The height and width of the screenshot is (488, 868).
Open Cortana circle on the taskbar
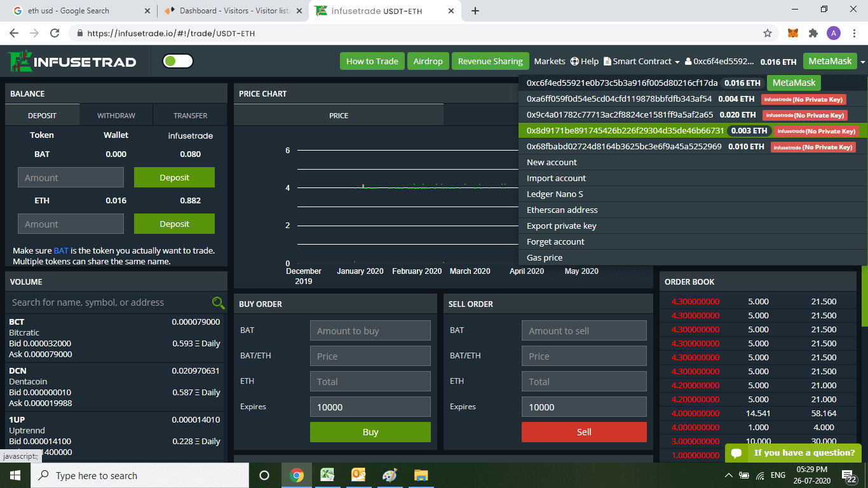[x=264, y=475]
